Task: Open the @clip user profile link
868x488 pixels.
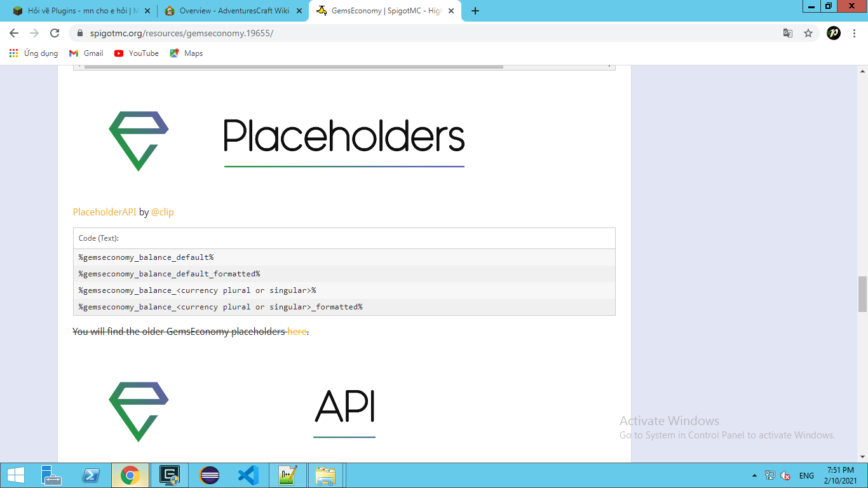Action: [x=162, y=212]
